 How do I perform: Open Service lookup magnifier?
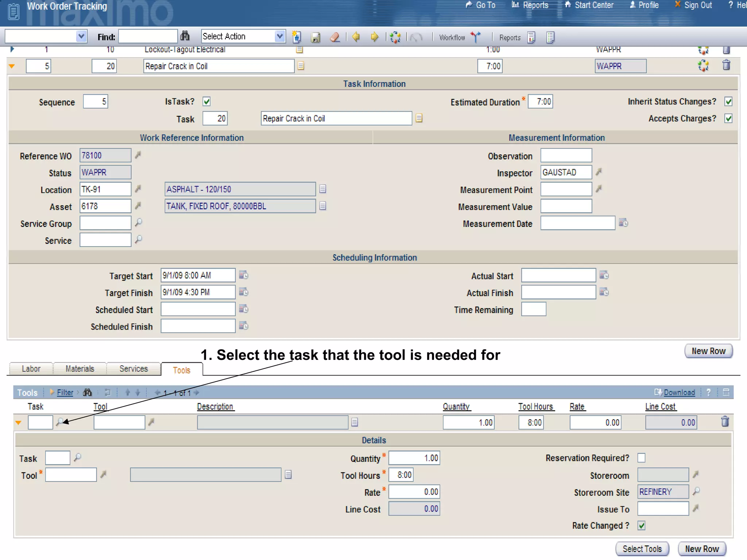pyautogui.click(x=139, y=240)
